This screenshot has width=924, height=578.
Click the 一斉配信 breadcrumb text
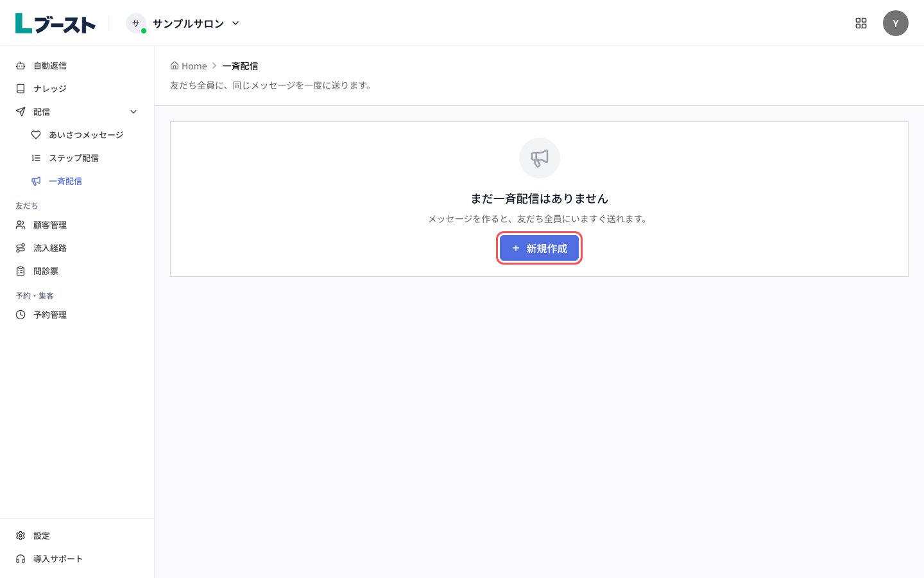(240, 66)
